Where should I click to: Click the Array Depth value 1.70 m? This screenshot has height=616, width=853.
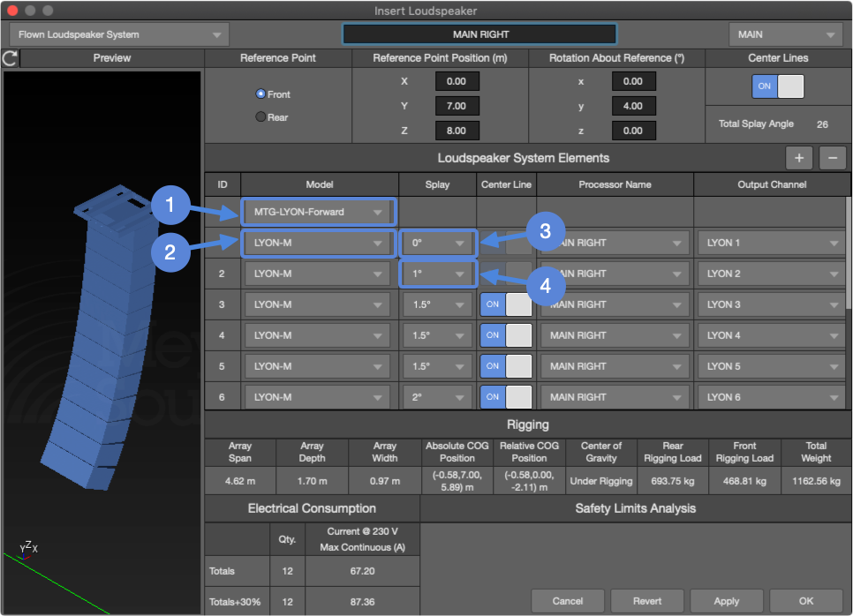tap(313, 481)
